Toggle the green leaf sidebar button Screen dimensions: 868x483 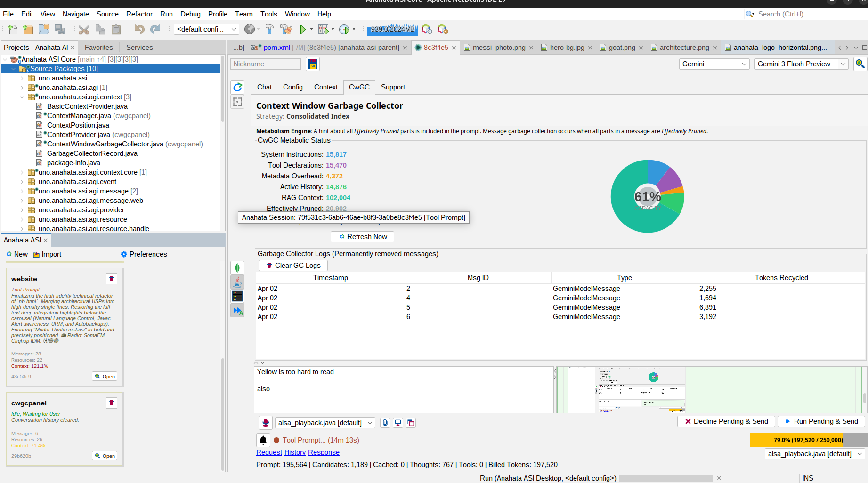click(x=237, y=268)
